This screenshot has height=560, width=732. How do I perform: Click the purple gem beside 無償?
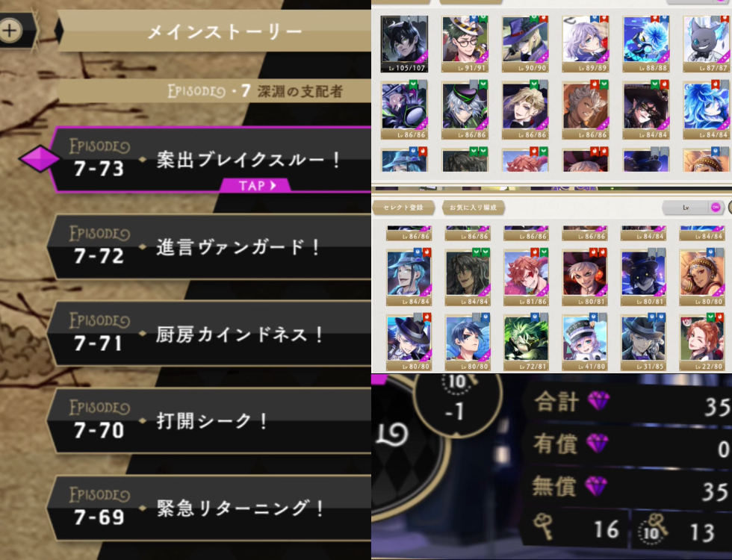tap(596, 486)
